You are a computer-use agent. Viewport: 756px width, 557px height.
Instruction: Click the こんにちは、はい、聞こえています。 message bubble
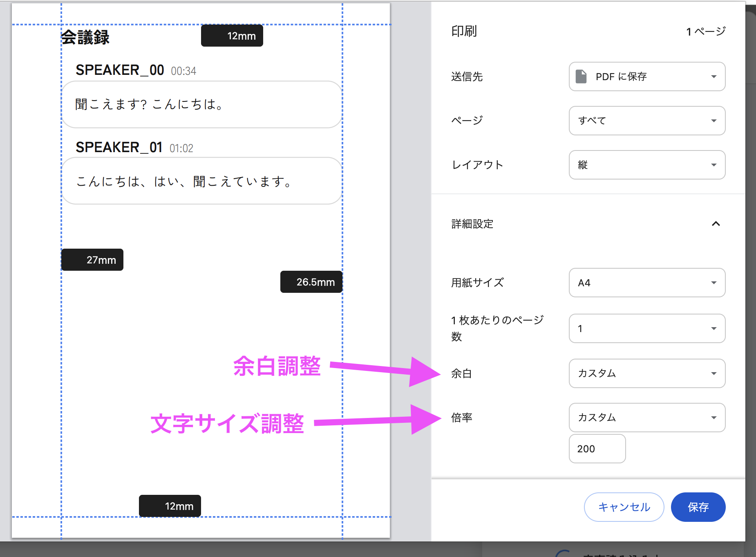(201, 181)
